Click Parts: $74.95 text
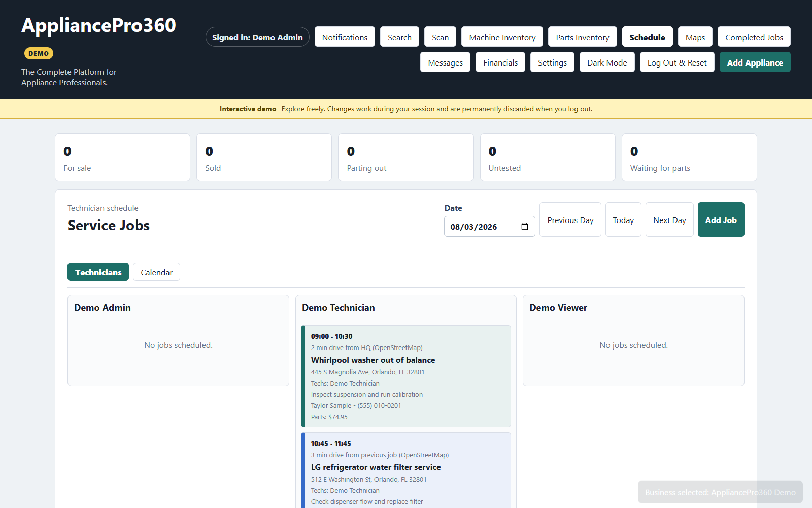This screenshot has width=812, height=508. pos(329,417)
